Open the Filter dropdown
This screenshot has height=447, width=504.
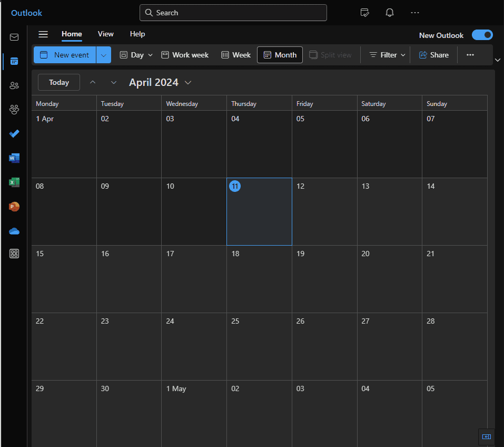point(387,55)
